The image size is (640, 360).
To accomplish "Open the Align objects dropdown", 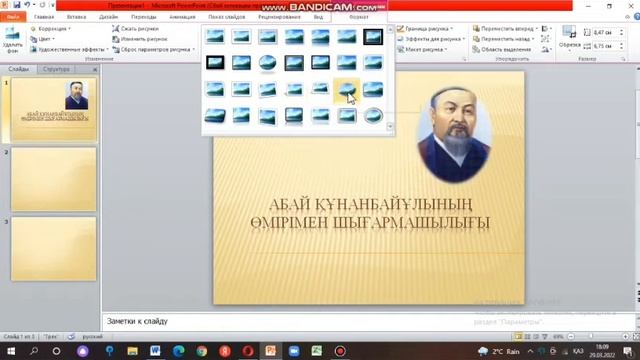I will click(547, 29).
